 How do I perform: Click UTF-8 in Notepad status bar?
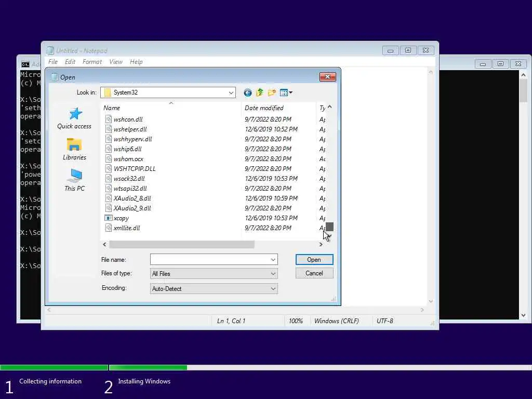pyautogui.click(x=385, y=321)
